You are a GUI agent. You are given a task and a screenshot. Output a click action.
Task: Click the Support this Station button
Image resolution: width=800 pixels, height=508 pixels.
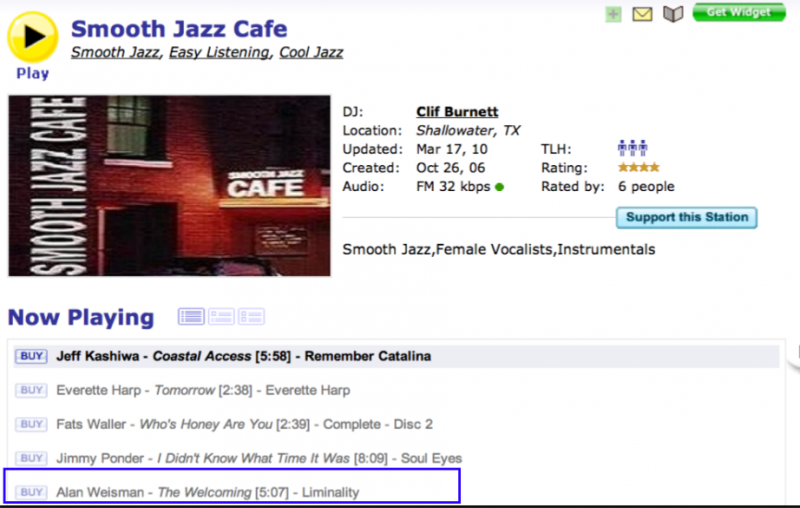pos(686,218)
